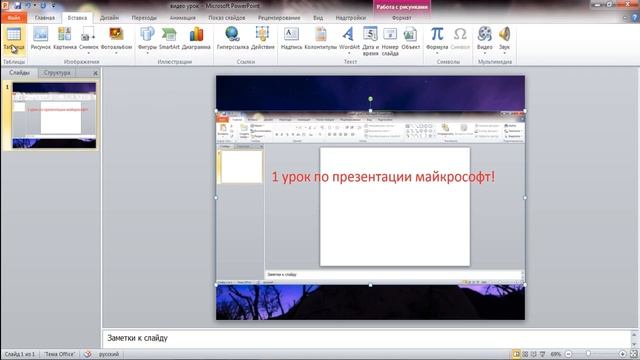Insert Номер слайда slide number
This screenshot has height=360, width=640.
tap(390, 41)
